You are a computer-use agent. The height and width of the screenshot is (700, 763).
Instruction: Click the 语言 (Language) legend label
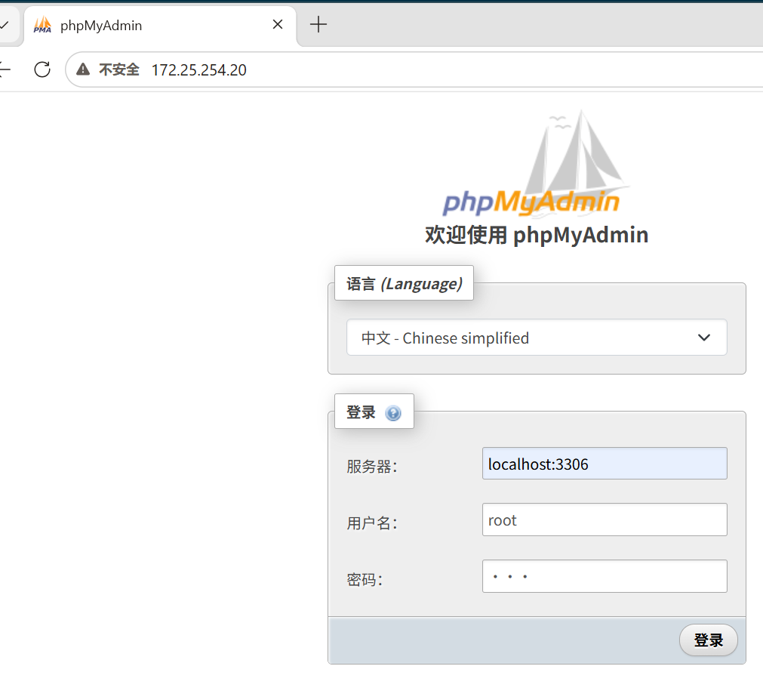coord(404,283)
